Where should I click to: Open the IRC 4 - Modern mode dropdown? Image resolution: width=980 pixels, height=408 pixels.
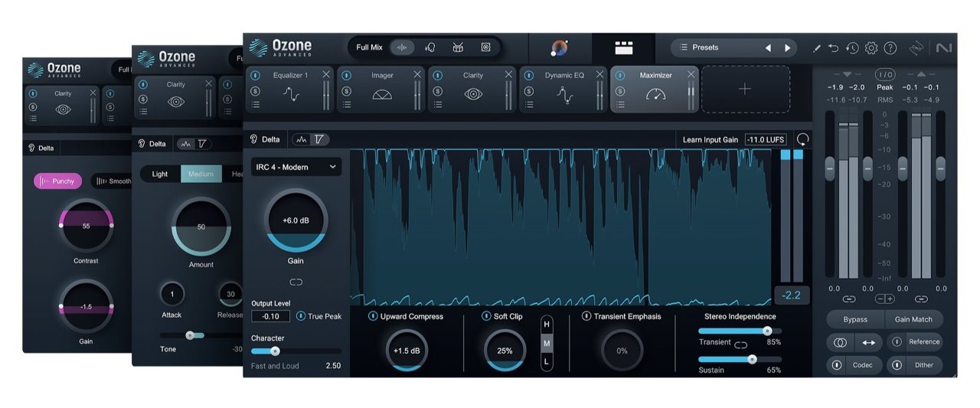pyautogui.click(x=296, y=167)
